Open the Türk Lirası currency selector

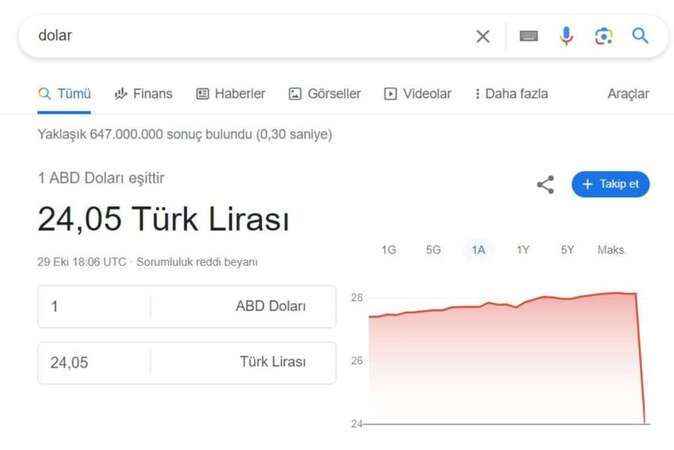click(243, 362)
